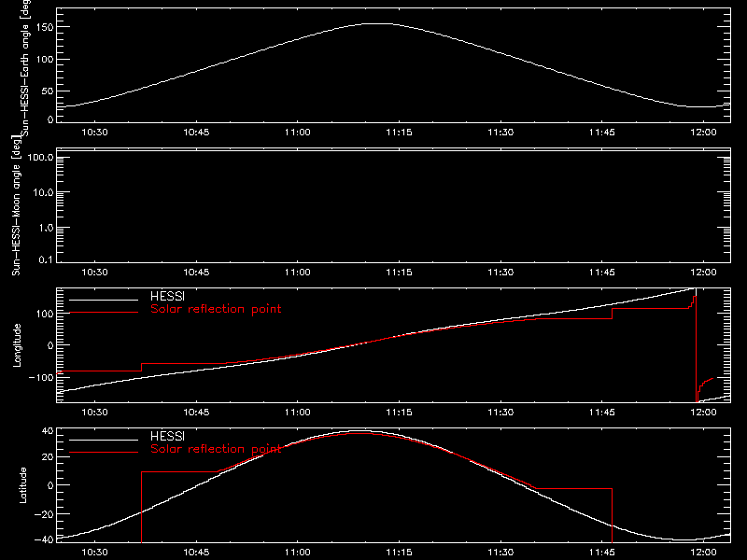The height and width of the screenshot is (560, 747).
Task: Click the 0 tick label on the Longitude axis
Action: (50, 345)
